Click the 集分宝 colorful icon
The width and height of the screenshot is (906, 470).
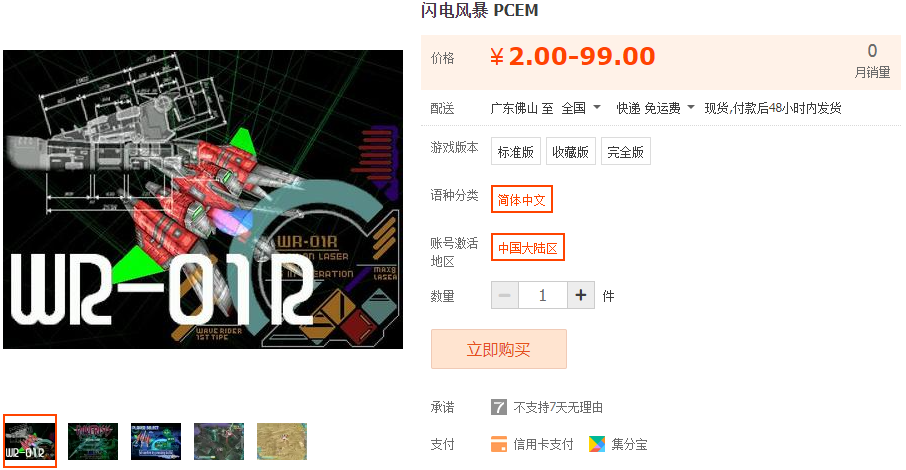597,444
